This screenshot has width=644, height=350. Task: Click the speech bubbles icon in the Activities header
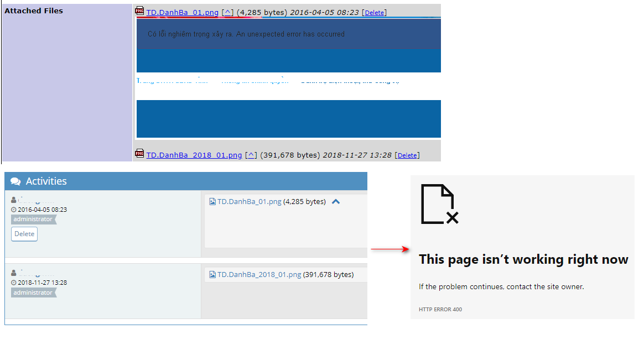tap(15, 181)
